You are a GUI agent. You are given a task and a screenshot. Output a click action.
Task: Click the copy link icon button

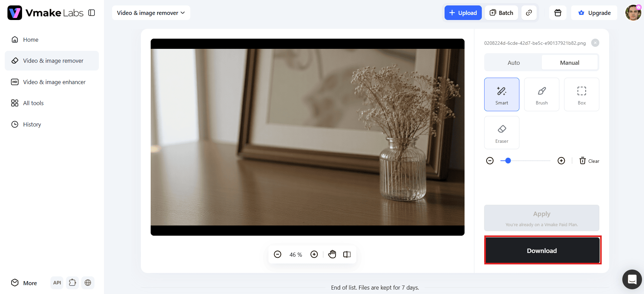pos(529,13)
